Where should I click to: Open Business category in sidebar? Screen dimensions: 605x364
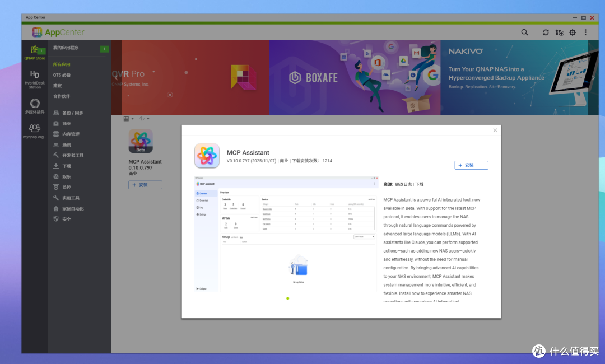coord(62,124)
